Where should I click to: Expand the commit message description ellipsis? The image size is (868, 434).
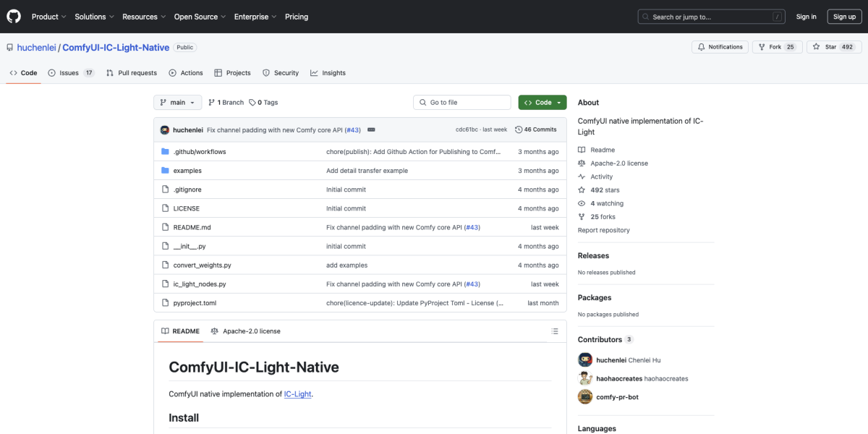pos(371,129)
